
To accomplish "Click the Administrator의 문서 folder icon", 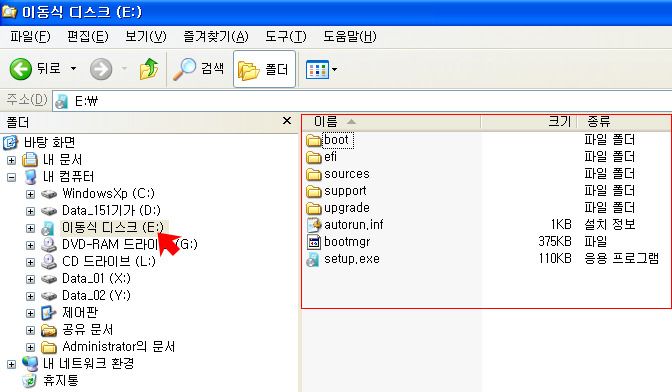I will 49,347.
